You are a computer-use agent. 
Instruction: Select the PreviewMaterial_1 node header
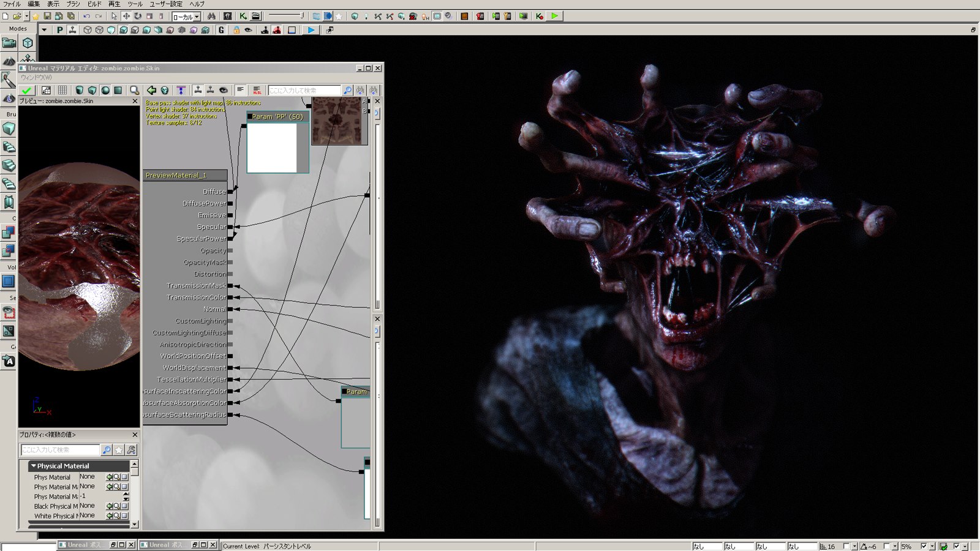point(185,175)
